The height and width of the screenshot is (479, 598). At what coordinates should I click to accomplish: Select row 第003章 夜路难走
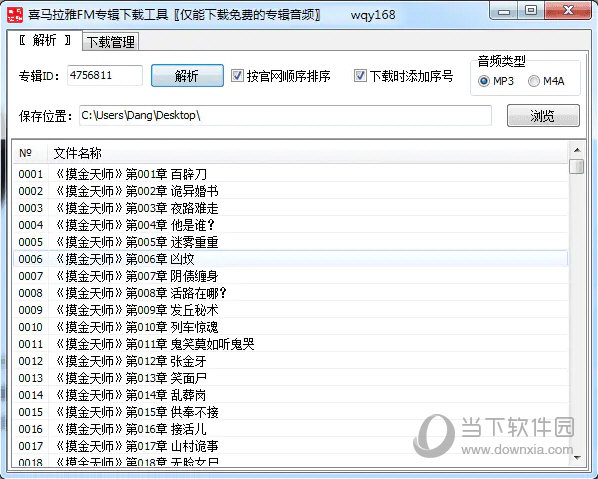pos(291,208)
